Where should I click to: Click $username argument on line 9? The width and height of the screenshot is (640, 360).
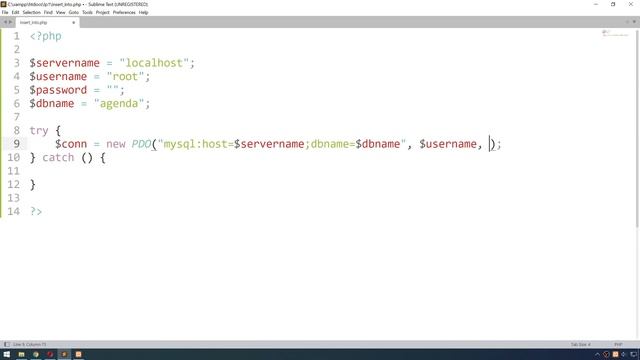[448, 144]
